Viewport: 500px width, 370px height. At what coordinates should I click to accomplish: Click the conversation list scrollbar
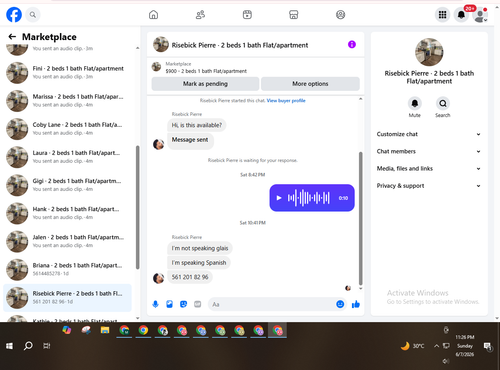point(138,207)
